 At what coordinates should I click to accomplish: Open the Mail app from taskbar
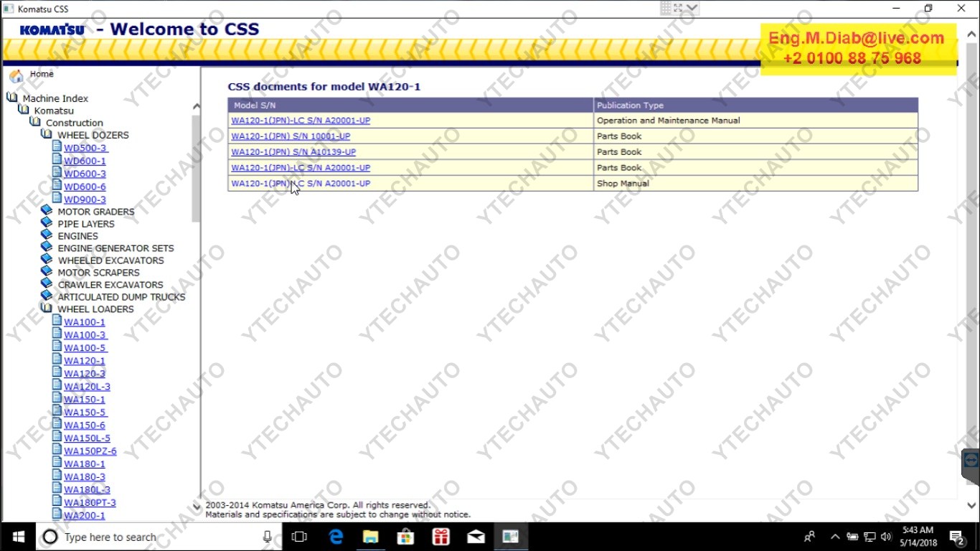pos(476,537)
